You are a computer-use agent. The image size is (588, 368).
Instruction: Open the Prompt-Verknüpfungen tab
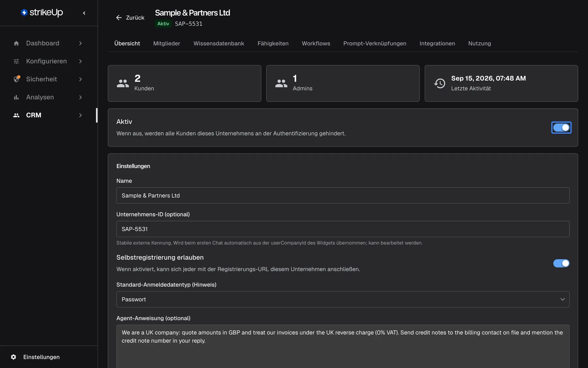375,44
